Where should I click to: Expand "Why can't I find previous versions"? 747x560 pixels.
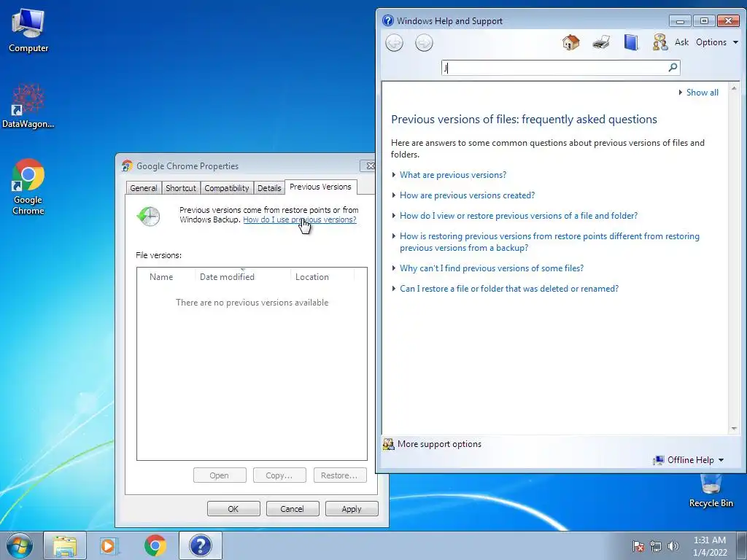pos(491,268)
